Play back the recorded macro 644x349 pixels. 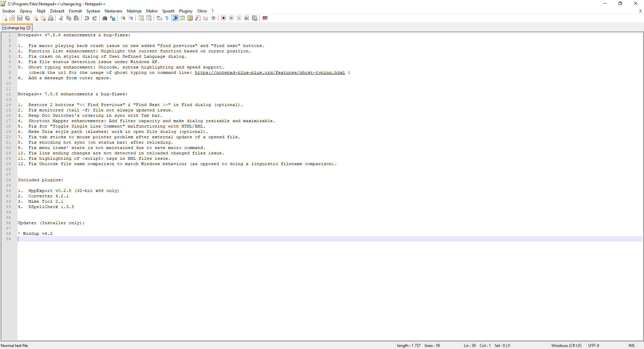tap(239, 18)
